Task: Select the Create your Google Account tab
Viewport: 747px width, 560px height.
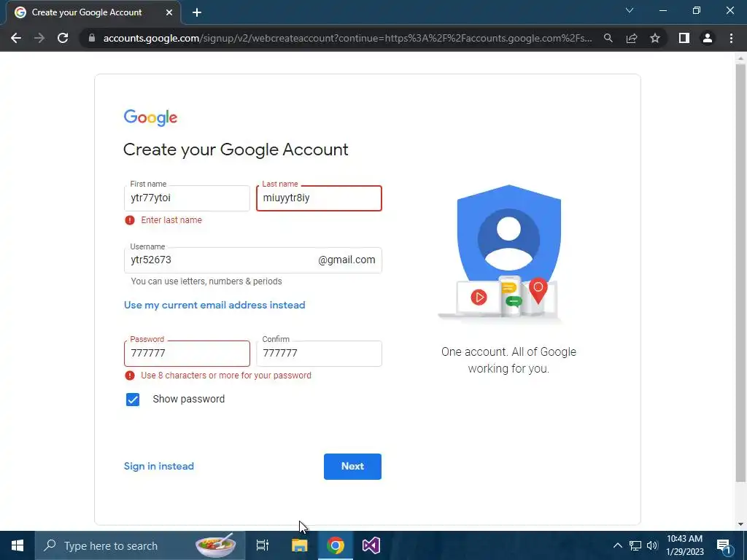Action: pyautogui.click(x=93, y=13)
